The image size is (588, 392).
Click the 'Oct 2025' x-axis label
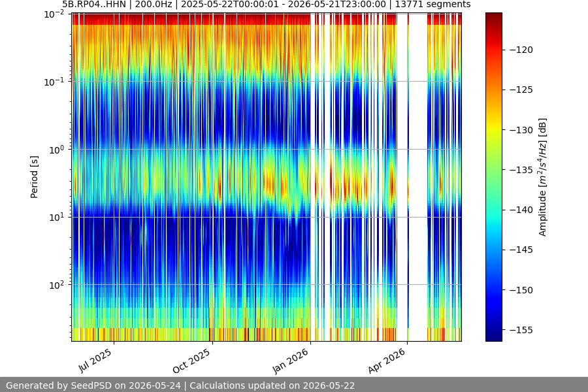[x=191, y=361]
